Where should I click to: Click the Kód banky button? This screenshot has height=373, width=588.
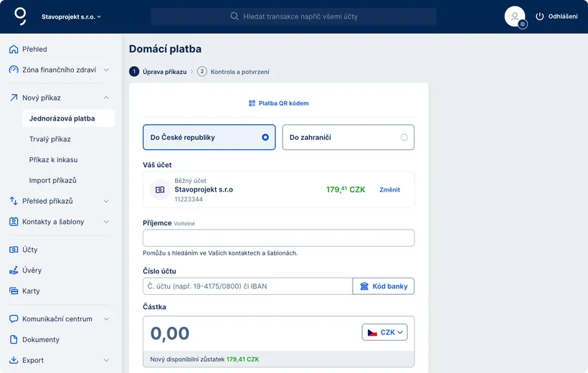pyautogui.click(x=384, y=286)
